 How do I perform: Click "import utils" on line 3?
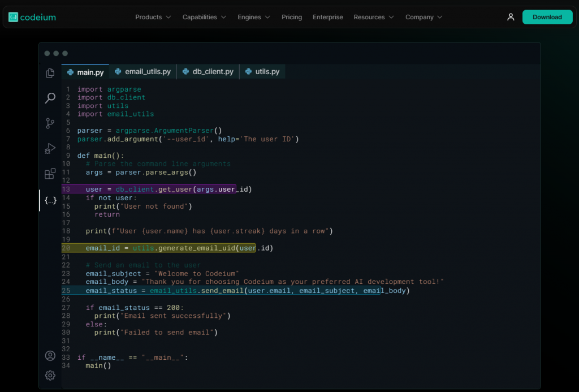pos(103,106)
